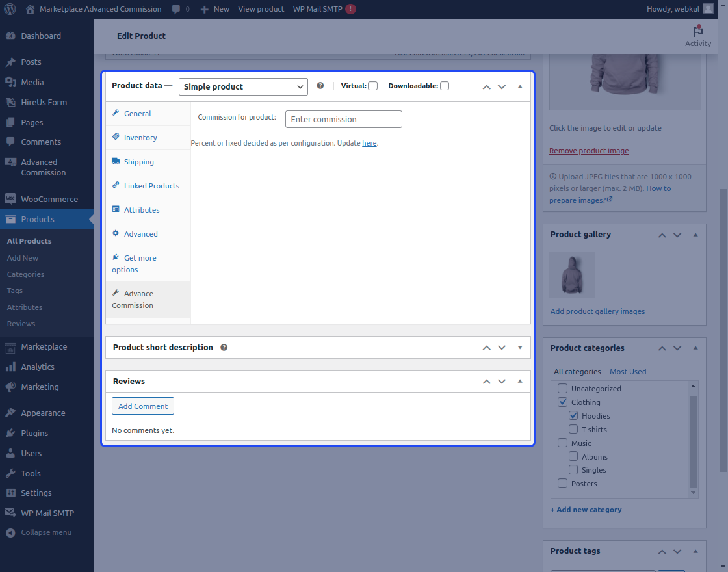Click the product gallery hoodie thumbnail

(x=571, y=274)
